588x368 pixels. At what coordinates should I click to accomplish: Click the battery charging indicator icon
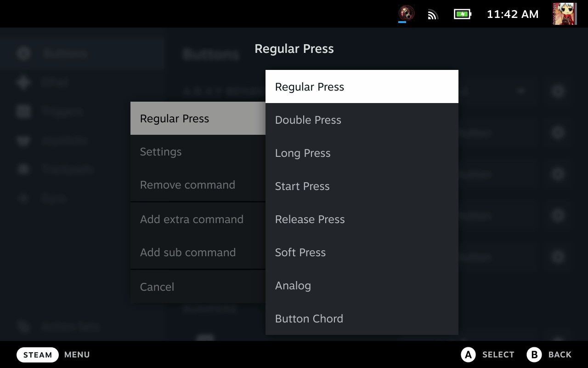point(462,14)
